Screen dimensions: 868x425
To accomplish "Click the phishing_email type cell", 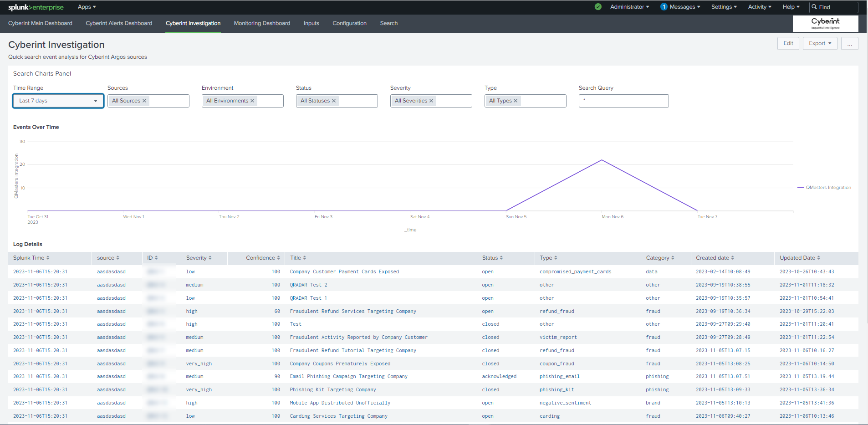I will pyautogui.click(x=560, y=376).
